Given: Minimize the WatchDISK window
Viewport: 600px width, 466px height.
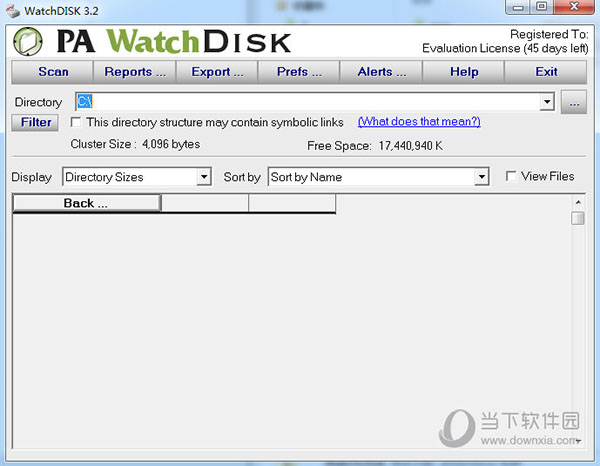Looking at the screenshot, I should click(518, 7).
